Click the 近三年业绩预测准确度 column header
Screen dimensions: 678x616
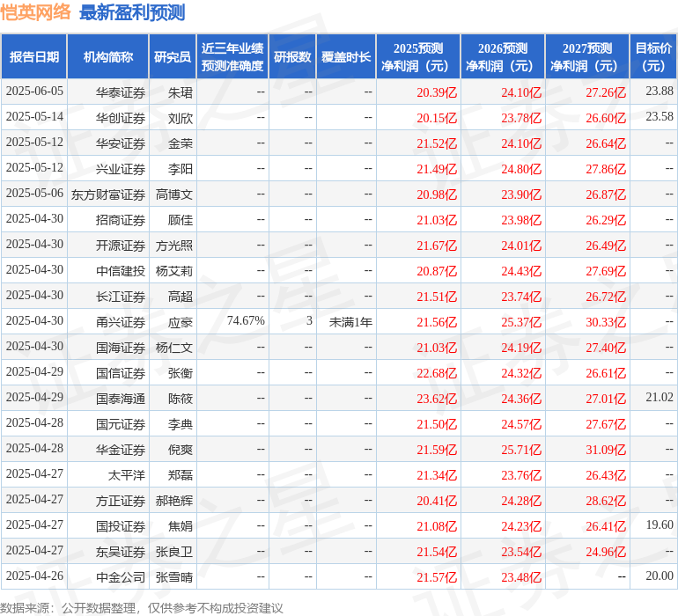pyautogui.click(x=232, y=57)
